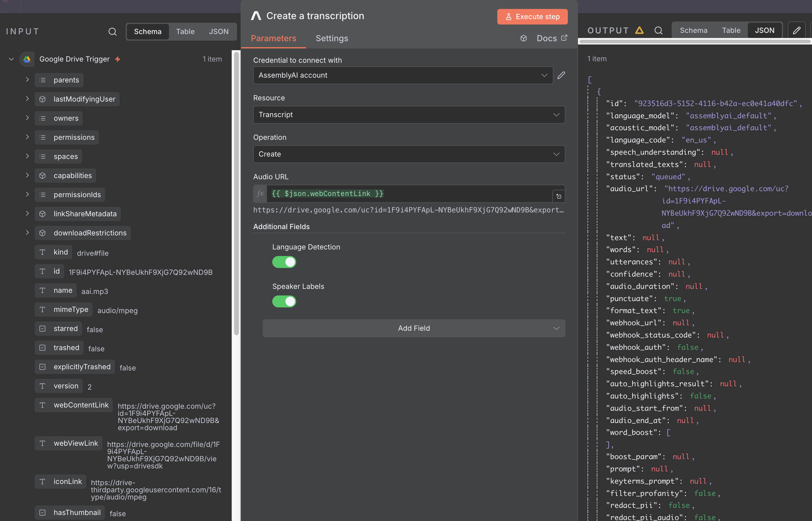Click the pencil icon to edit the output

[x=796, y=30]
